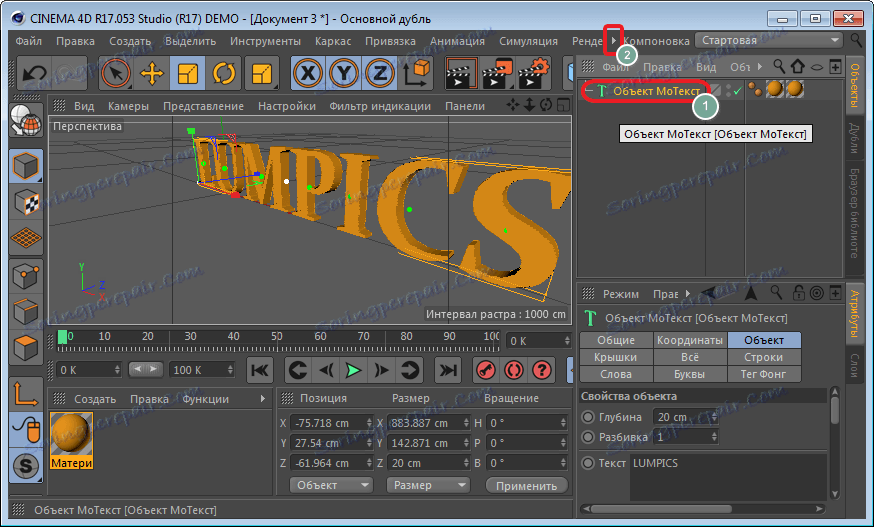
Task: Open the Симуляция menu
Action: (x=527, y=41)
